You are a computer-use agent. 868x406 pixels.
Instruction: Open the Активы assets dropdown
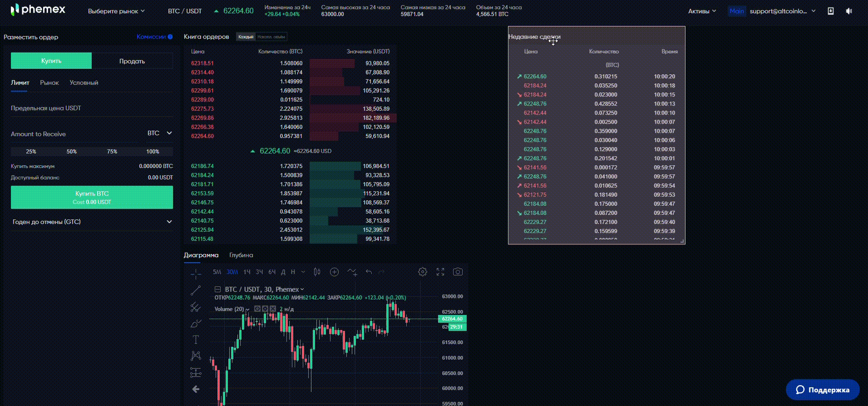click(x=702, y=11)
